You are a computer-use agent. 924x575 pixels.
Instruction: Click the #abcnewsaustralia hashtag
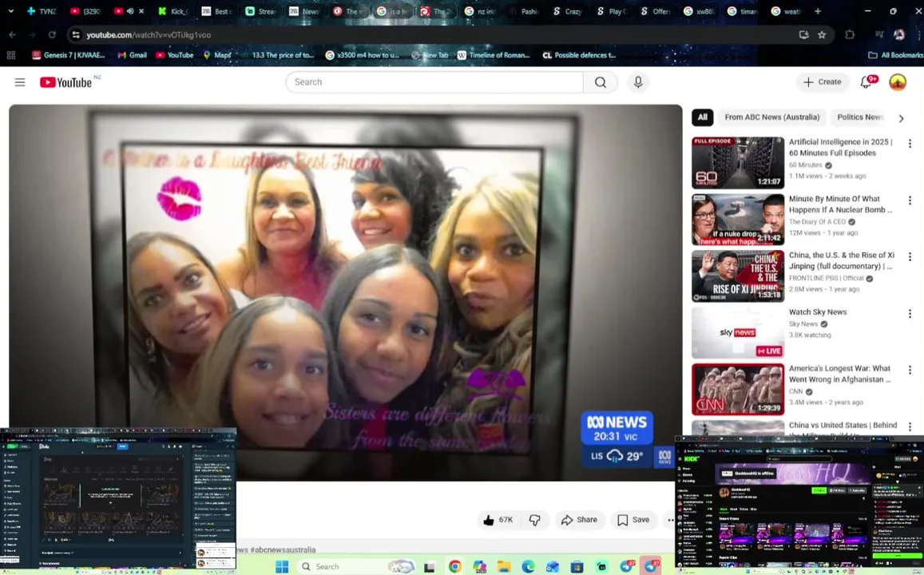tap(283, 549)
